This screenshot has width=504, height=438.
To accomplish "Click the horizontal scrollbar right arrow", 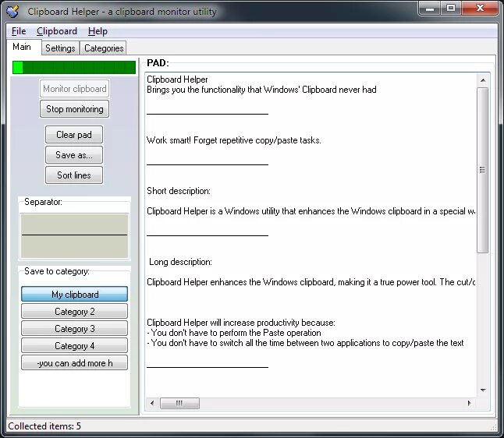I will coord(470,403).
